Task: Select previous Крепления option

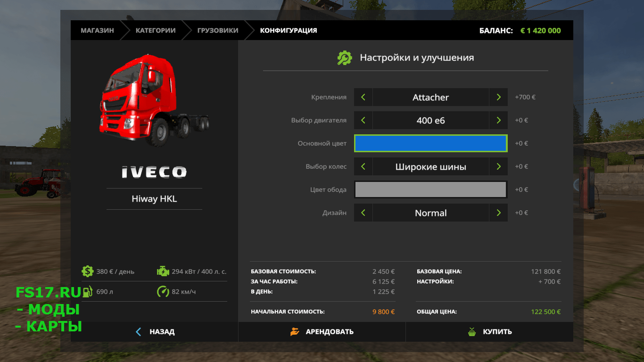Action: pyautogui.click(x=363, y=97)
